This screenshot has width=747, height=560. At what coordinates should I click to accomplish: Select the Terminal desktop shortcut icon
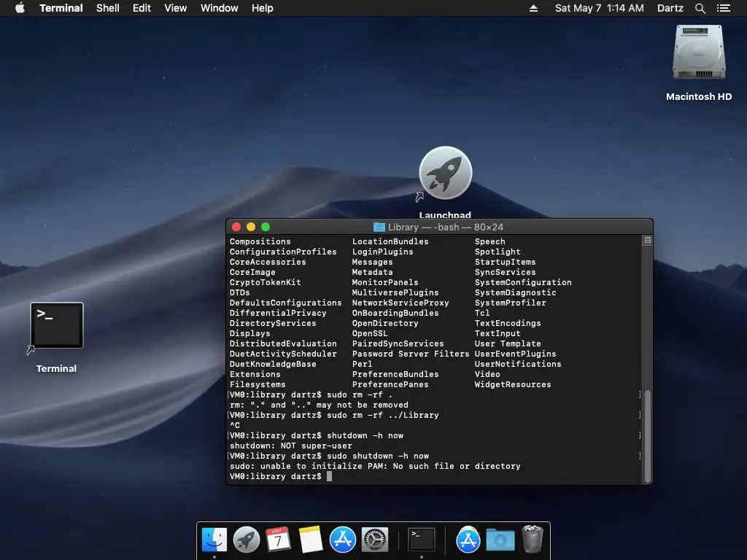pos(57,325)
